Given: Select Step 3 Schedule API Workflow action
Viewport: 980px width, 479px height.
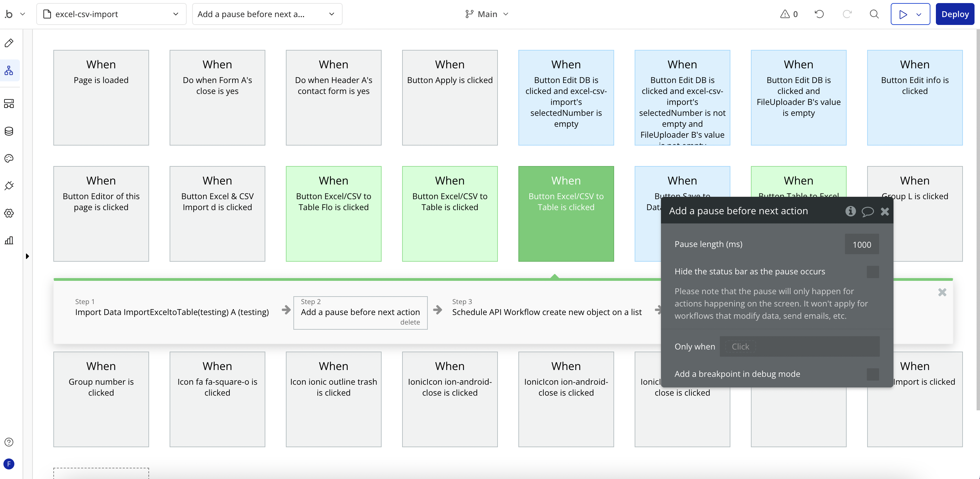Looking at the screenshot, I should [546, 312].
